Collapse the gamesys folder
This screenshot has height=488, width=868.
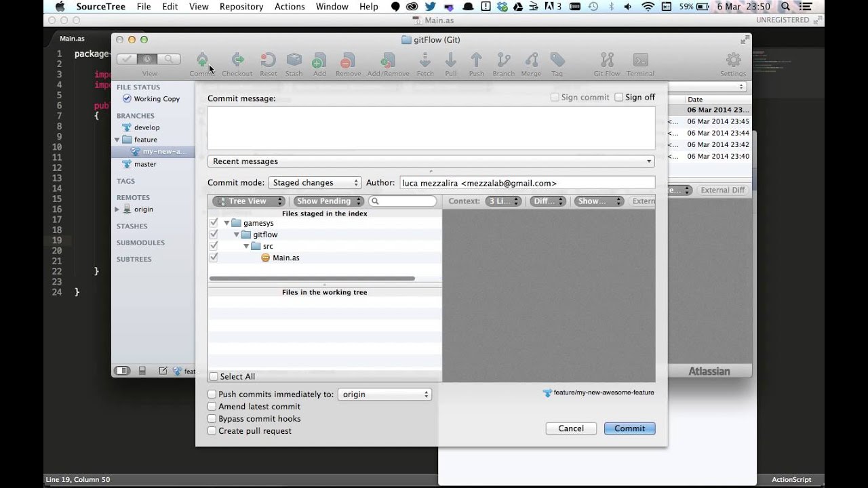pyautogui.click(x=226, y=223)
